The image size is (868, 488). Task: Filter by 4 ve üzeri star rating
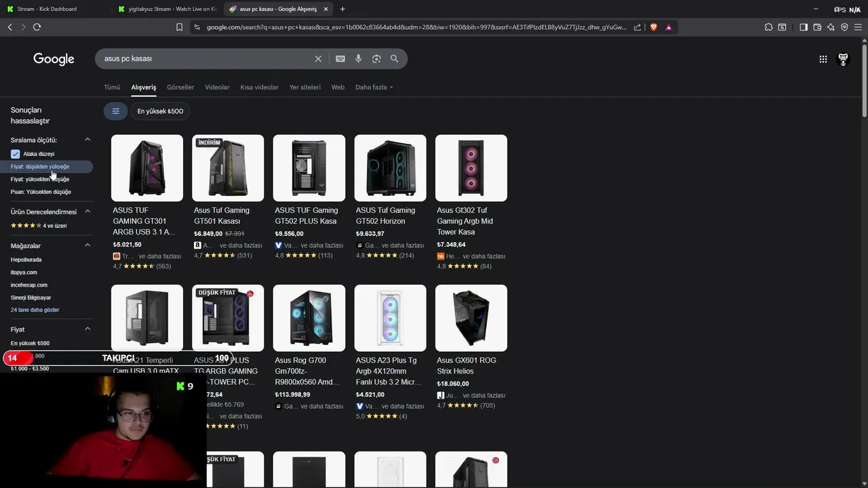(x=39, y=226)
